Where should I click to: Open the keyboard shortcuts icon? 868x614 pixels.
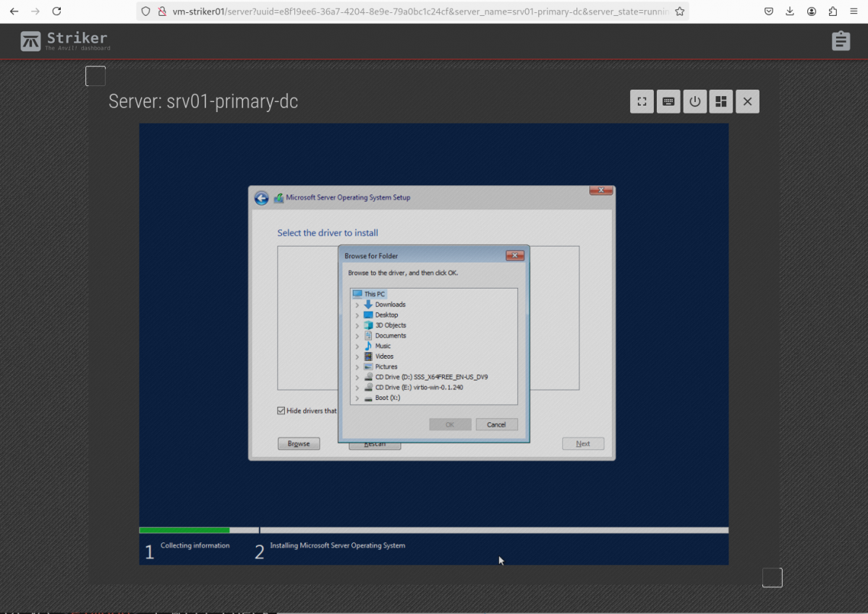pyautogui.click(x=668, y=102)
